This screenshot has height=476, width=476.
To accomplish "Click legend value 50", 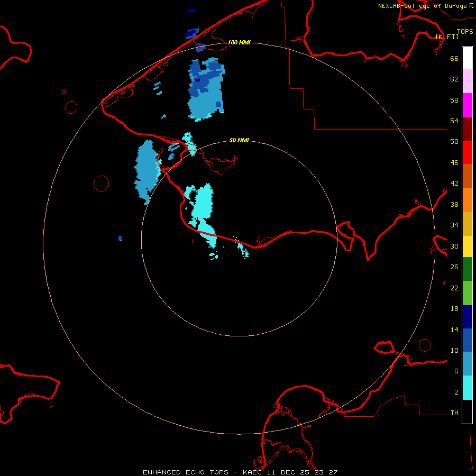I will pyautogui.click(x=454, y=141).
